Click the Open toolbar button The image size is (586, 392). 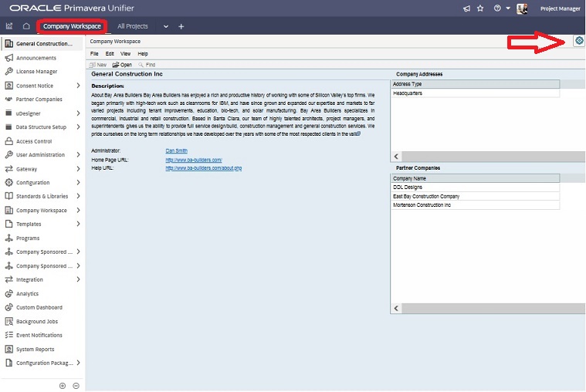[122, 65]
